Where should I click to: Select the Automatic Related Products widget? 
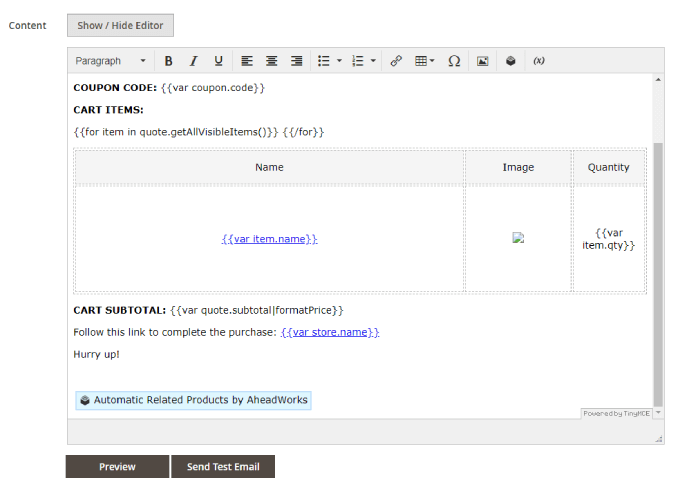(193, 400)
